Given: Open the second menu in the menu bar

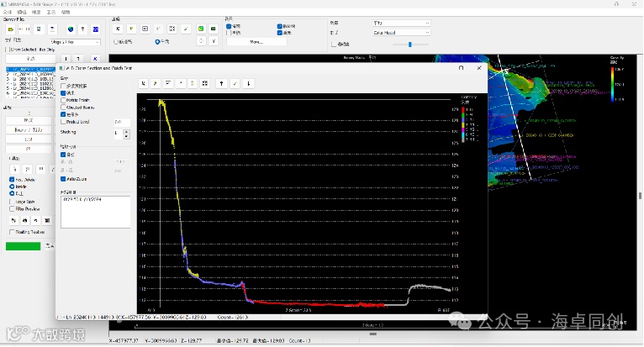Looking at the screenshot, I should point(22,13).
